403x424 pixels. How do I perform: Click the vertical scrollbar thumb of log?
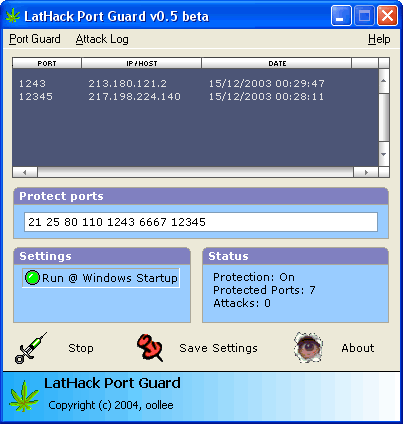tap(384, 117)
